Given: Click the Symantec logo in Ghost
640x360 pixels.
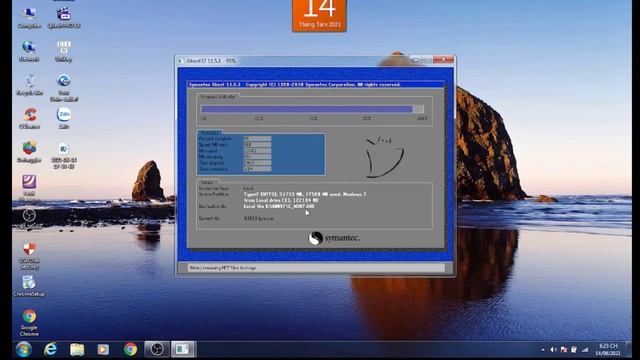Looking at the screenshot, I should click(334, 238).
